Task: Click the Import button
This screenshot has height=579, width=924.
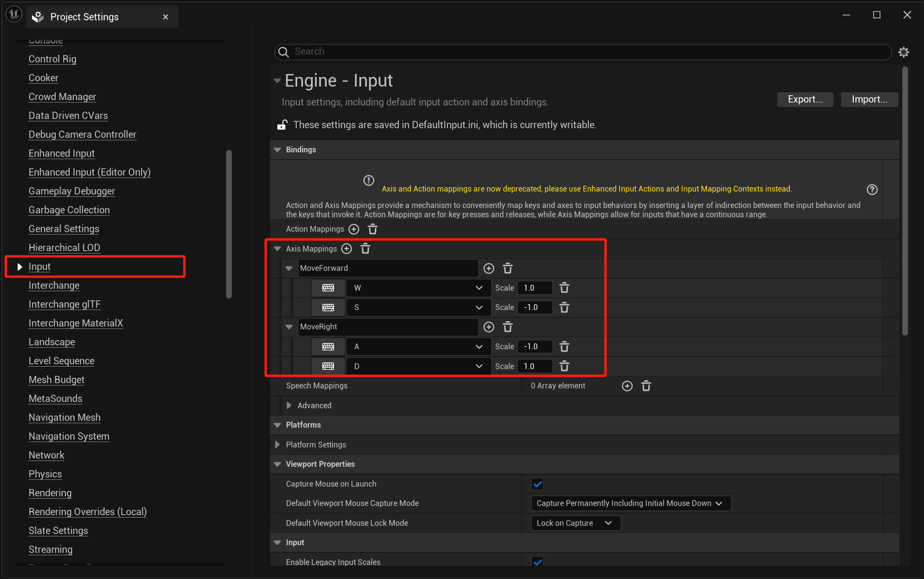Action: (x=869, y=100)
